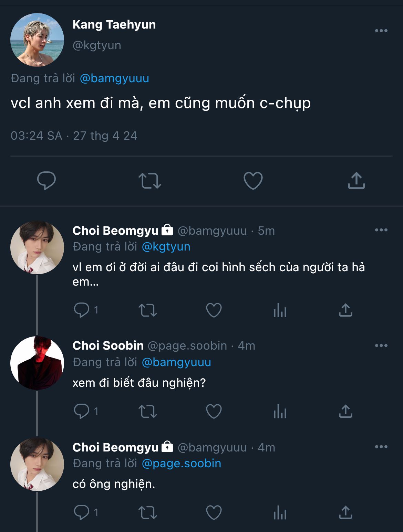The image size is (403, 532).
Task: Open @bamgyuuu mention link in main tweet
Action: click(x=114, y=78)
